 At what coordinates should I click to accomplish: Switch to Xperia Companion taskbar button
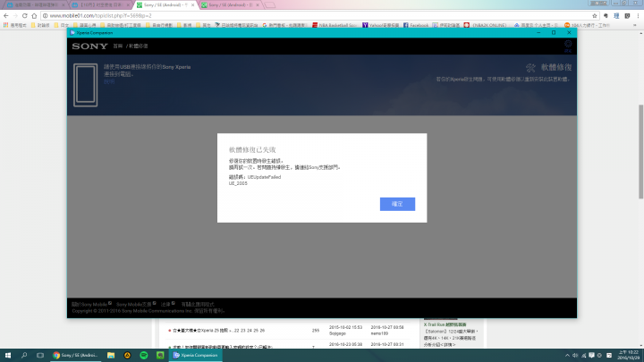coord(196,356)
